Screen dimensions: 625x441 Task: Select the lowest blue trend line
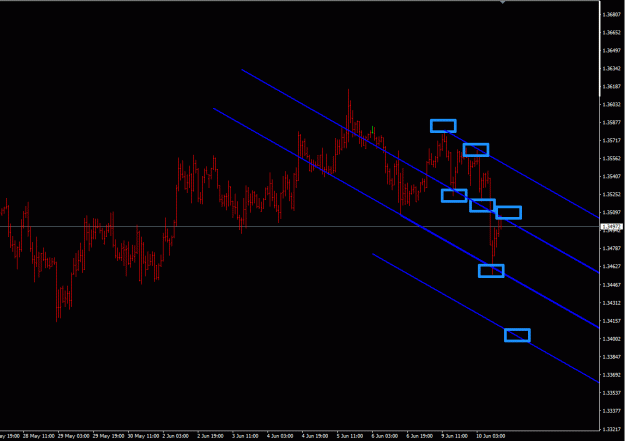point(485,318)
